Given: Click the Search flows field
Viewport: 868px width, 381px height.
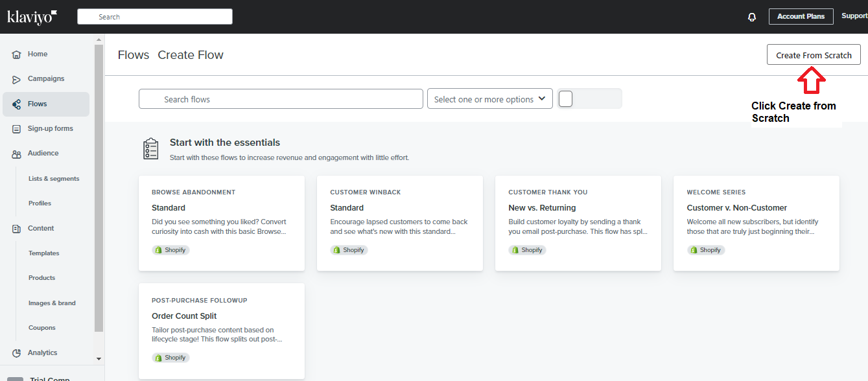Looking at the screenshot, I should [281, 99].
